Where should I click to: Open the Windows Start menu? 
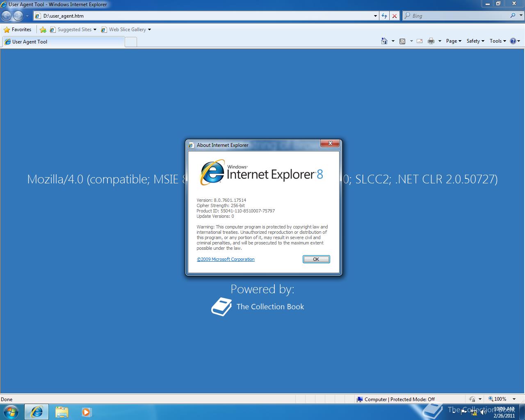[x=11, y=412]
